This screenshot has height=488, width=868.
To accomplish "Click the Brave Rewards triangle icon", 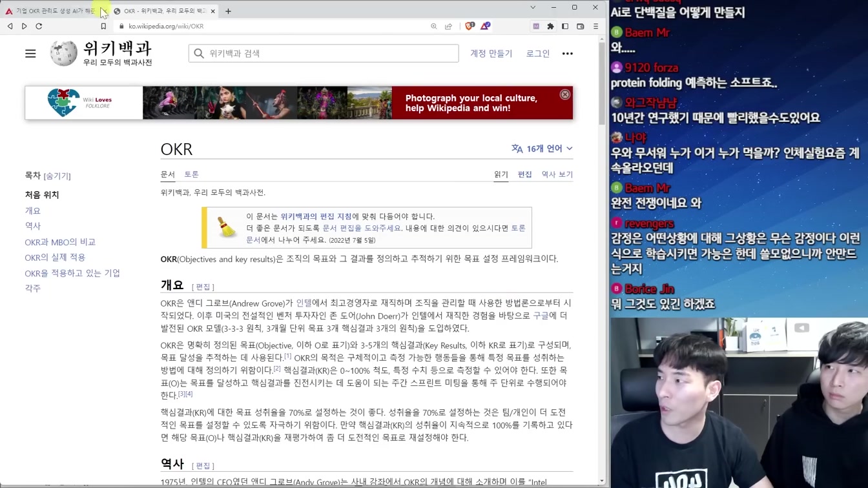I will coord(485,26).
